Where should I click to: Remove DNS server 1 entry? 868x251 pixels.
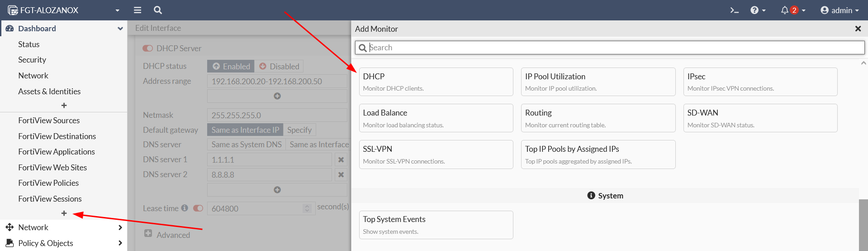(341, 159)
